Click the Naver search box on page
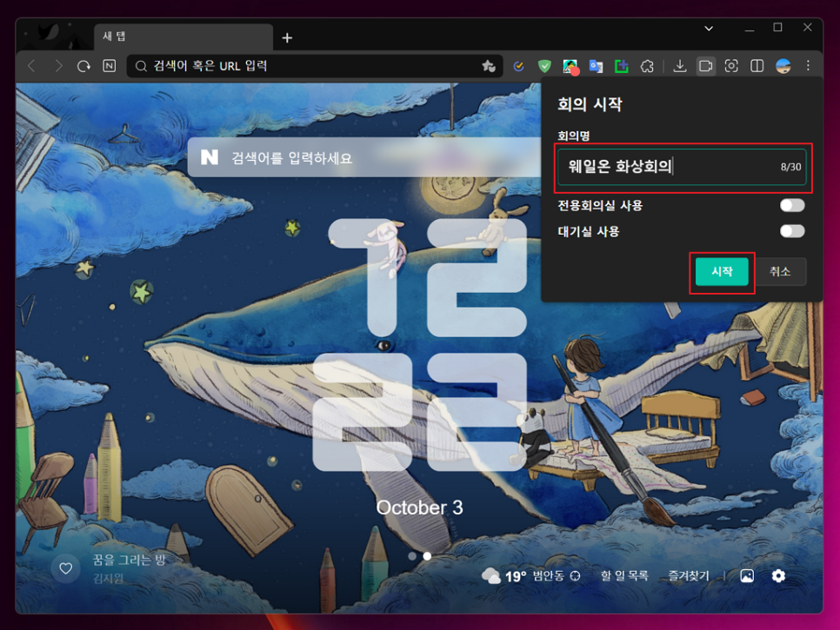840x630 pixels. pyautogui.click(x=364, y=158)
